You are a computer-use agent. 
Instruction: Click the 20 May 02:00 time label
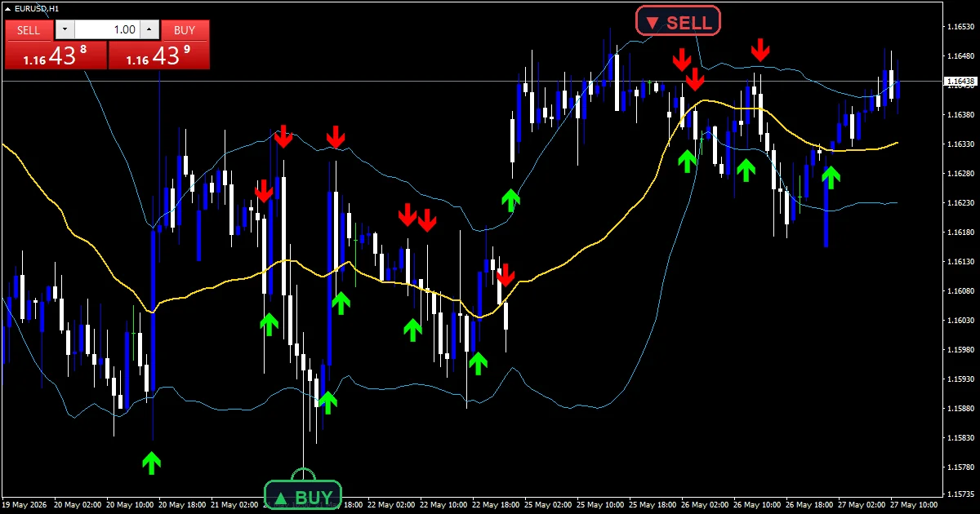point(79,505)
